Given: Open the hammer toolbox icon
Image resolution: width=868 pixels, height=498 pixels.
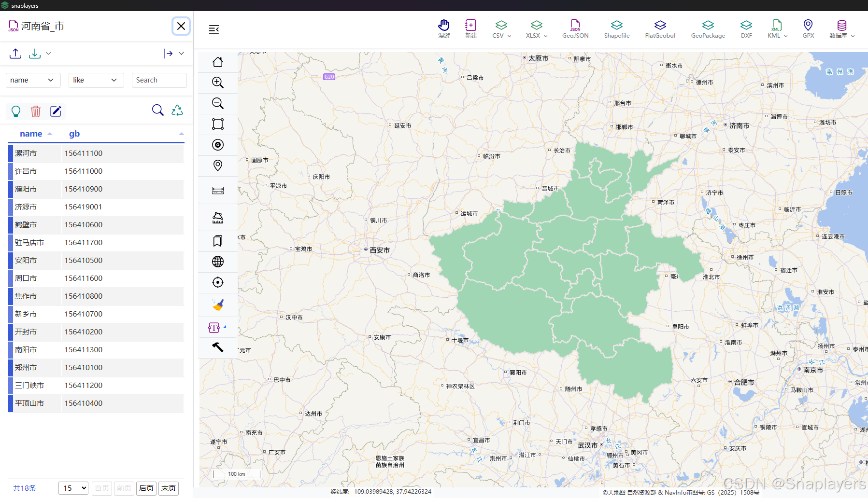Looking at the screenshot, I should click(x=218, y=347).
